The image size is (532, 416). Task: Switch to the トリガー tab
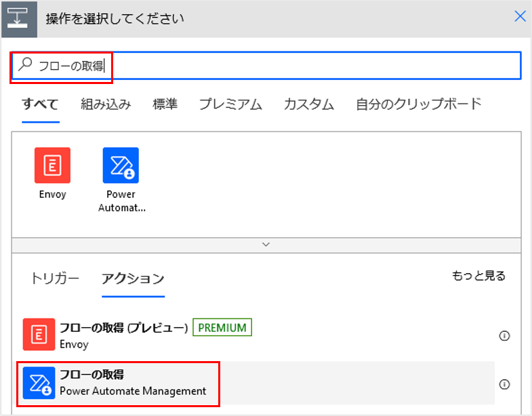[x=55, y=278]
